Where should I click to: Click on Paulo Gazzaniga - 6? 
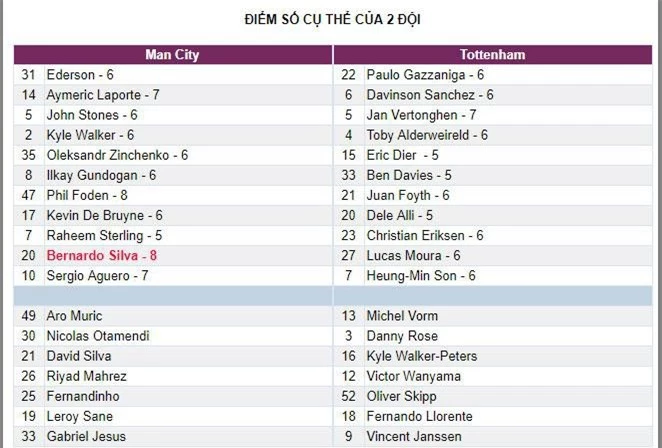425,75
